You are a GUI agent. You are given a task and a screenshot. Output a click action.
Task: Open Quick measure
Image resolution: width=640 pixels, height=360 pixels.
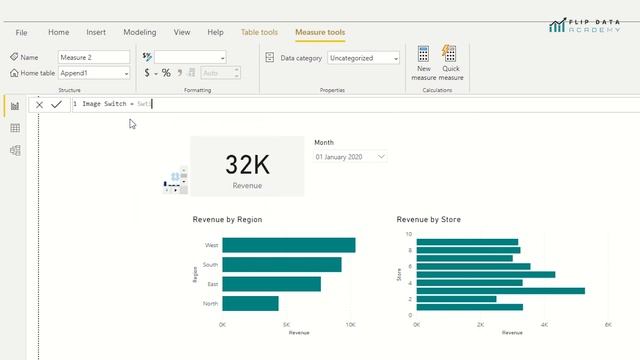(451, 63)
